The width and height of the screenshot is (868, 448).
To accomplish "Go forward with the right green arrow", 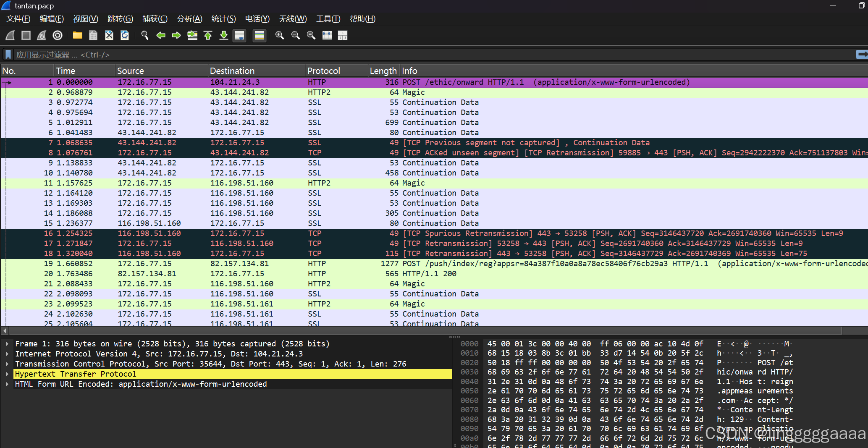I will click(176, 36).
